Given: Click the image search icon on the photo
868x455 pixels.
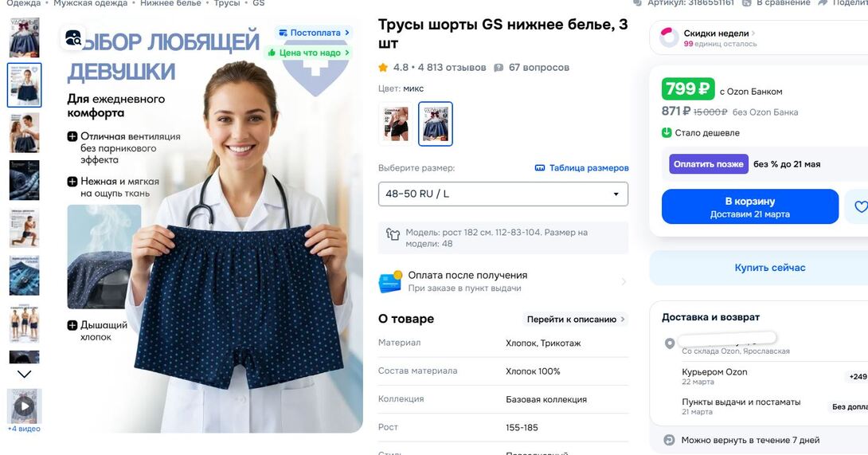Looking at the screenshot, I should (73, 37).
